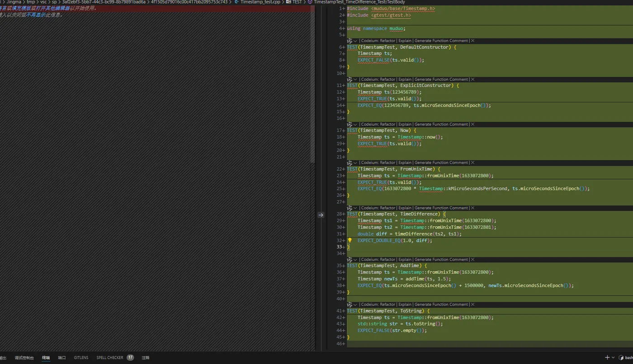Expand Codeium chevron above FromUnixTime test

coord(355,163)
